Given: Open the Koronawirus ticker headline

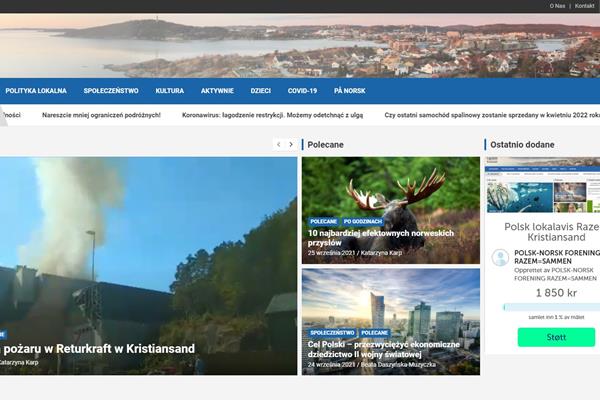Looking at the screenshot, I should coord(272,115).
